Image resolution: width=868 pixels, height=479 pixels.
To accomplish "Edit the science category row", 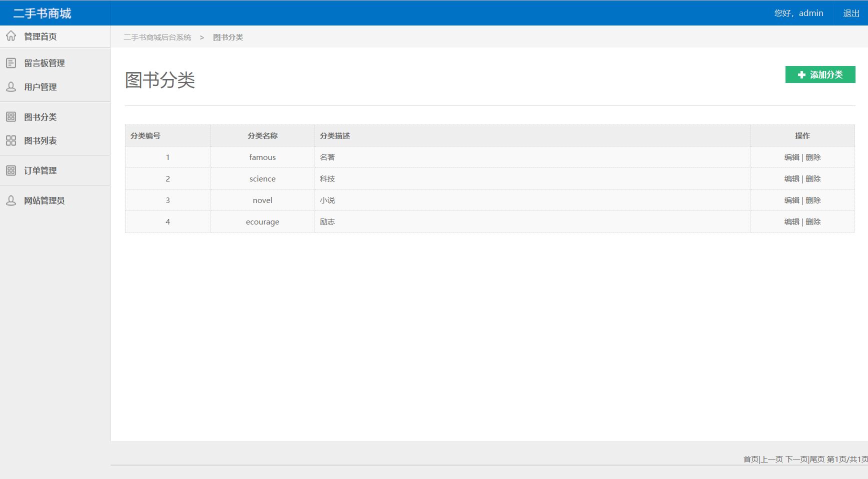I will tap(791, 178).
